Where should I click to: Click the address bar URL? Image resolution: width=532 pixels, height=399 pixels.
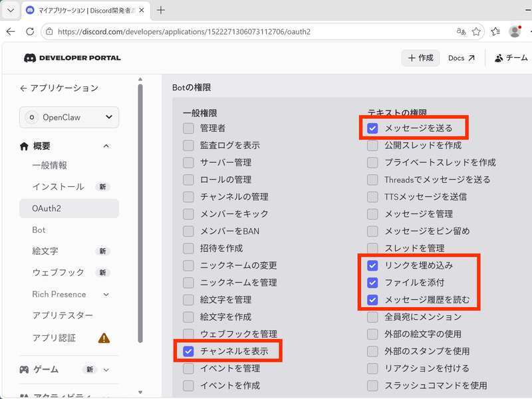[x=184, y=31]
